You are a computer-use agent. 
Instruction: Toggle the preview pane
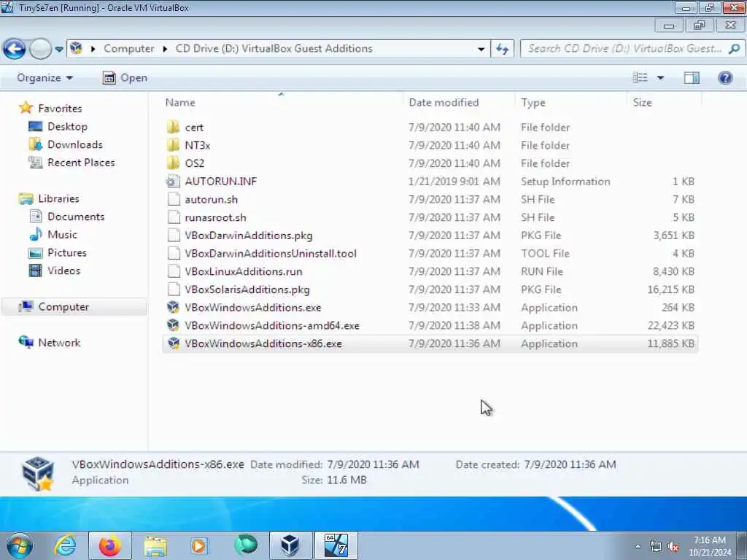point(692,77)
